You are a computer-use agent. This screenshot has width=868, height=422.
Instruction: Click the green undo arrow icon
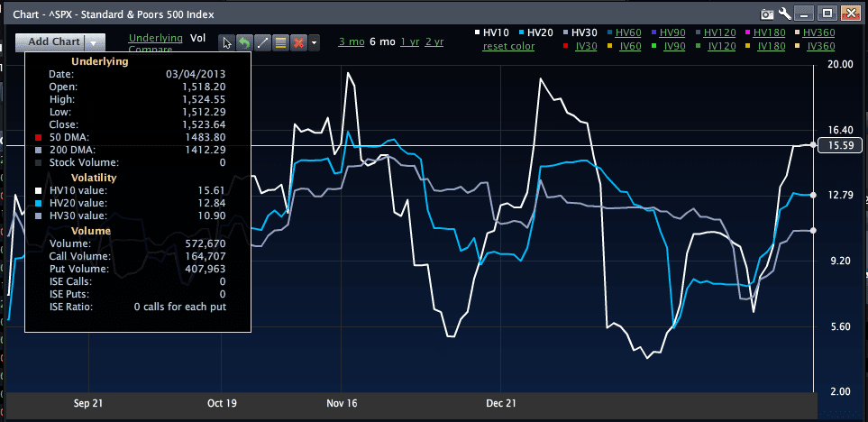(243, 42)
